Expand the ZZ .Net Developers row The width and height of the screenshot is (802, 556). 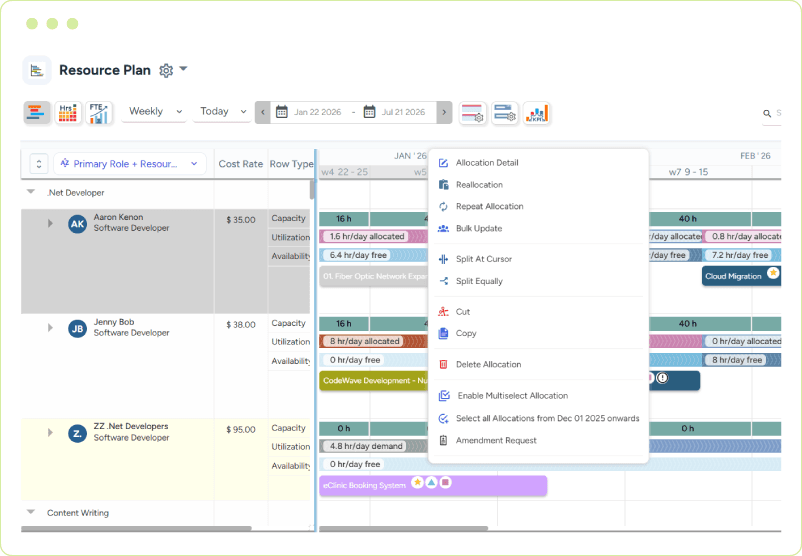pos(50,432)
